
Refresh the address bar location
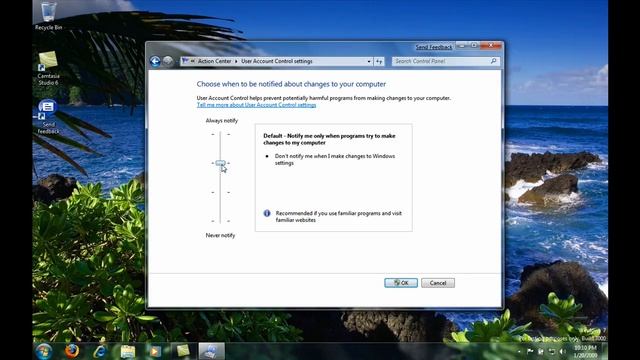pyautogui.click(x=379, y=61)
